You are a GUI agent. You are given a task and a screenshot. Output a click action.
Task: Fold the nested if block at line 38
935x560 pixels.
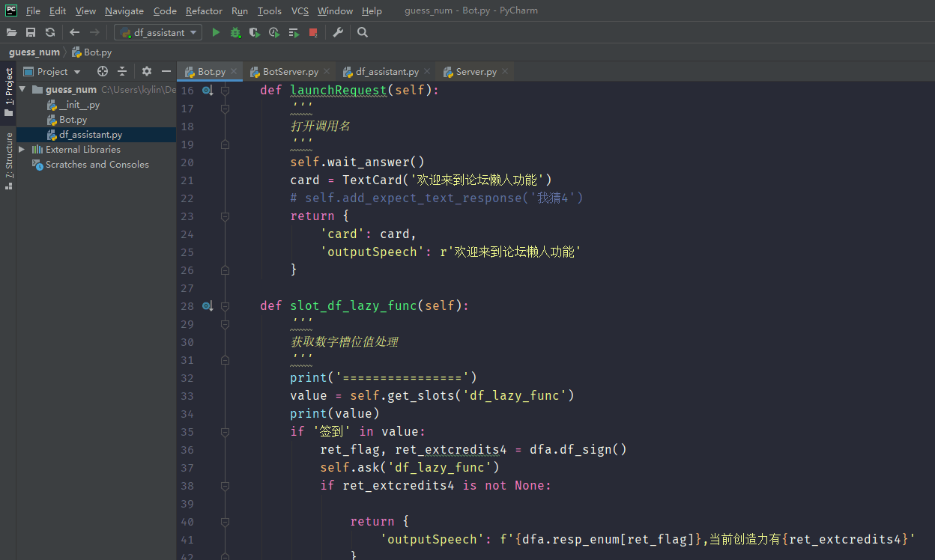pyautogui.click(x=225, y=486)
